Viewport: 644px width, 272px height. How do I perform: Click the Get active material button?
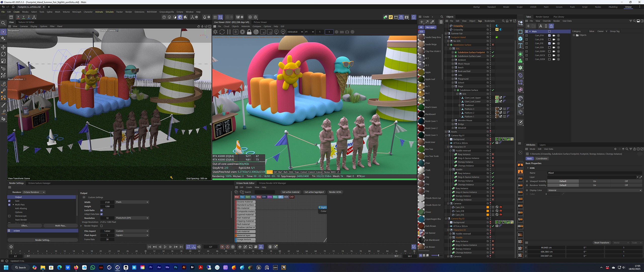click(291, 192)
